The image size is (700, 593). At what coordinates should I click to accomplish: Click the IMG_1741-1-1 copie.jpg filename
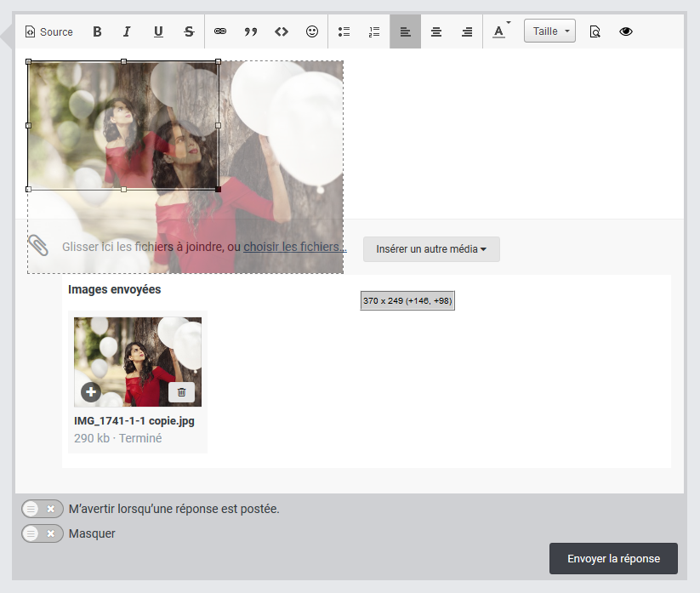tap(134, 421)
